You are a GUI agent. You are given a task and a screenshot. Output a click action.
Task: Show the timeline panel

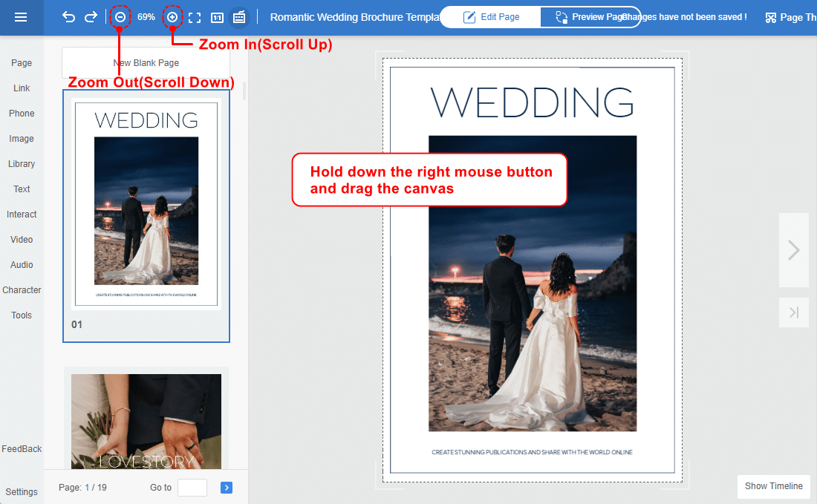pyautogui.click(x=773, y=486)
